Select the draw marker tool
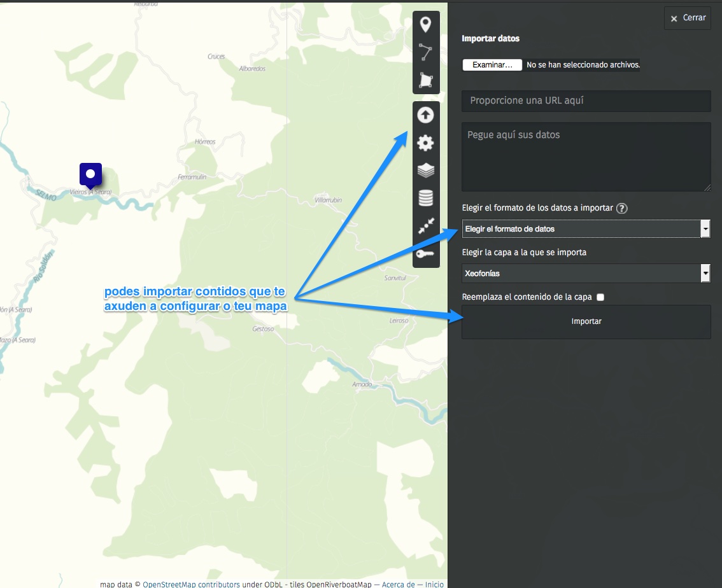This screenshot has width=722, height=588. click(425, 25)
